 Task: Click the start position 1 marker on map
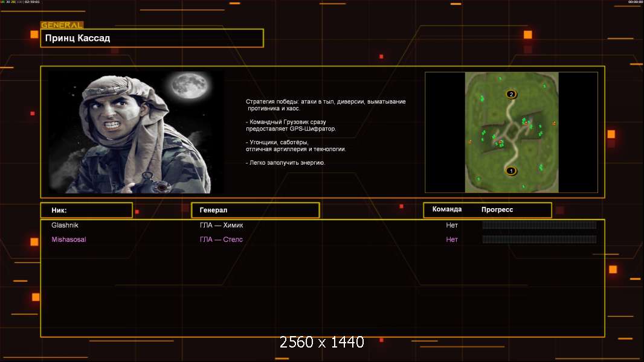tap(511, 171)
